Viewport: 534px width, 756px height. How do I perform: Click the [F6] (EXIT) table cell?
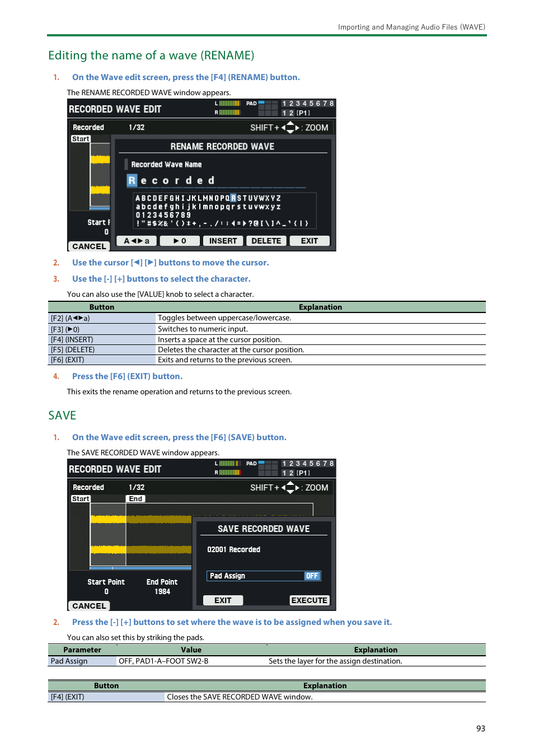102,360
